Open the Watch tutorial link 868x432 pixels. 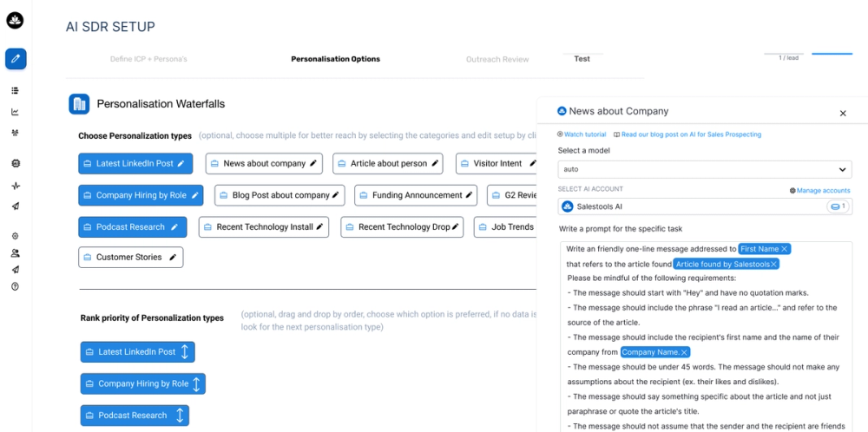(x=582, y=134)
